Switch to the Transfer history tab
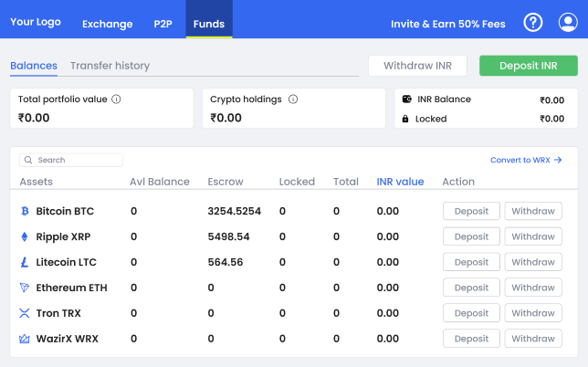 coord(110,66)
